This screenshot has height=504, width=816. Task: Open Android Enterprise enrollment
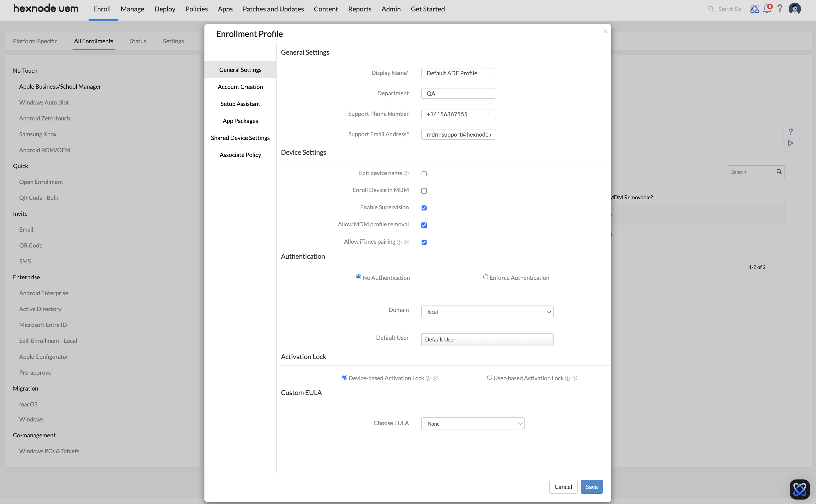[44, 293]
